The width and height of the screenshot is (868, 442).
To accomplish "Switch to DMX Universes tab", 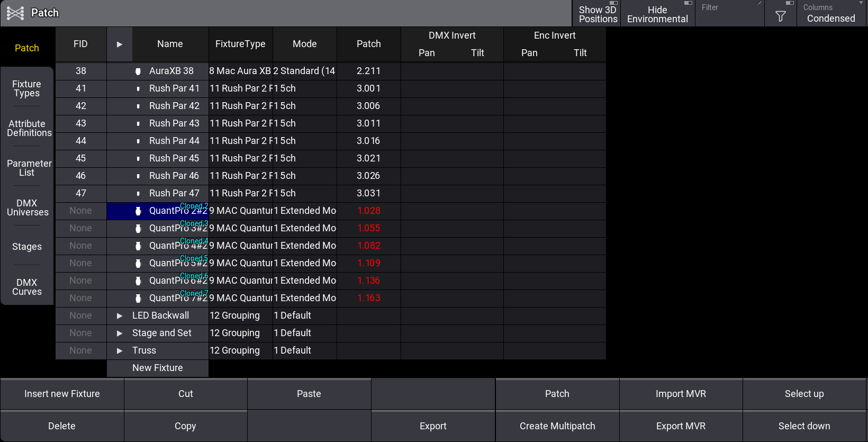I will (27, 208).
